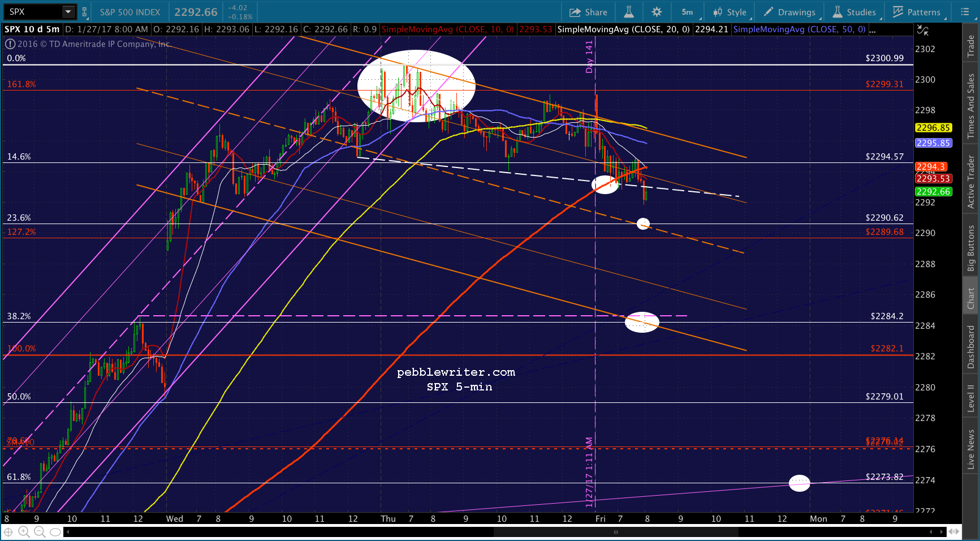Screen dimensions: 980x541
Task: Open the Active Trader side tab
Action: click(x=970, y=182)
